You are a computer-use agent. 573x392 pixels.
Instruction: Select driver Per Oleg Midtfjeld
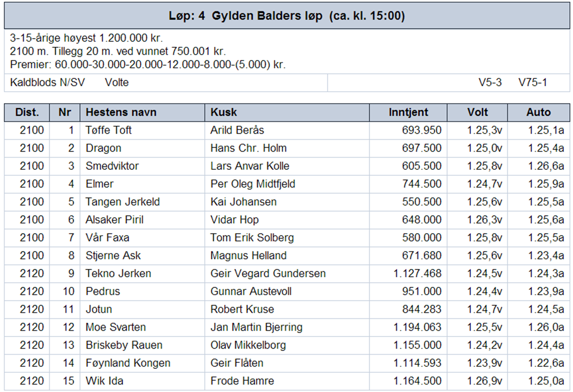pyautogui.click(x=252, y=184)
